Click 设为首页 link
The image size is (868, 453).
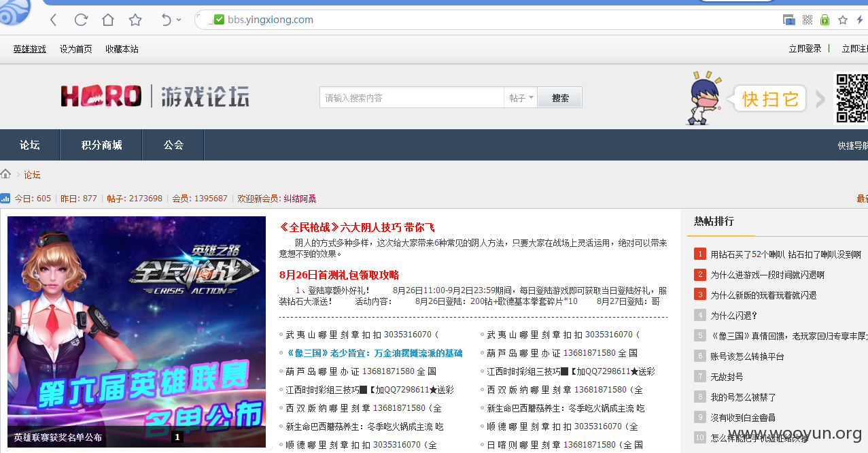(x=76, y=49)
